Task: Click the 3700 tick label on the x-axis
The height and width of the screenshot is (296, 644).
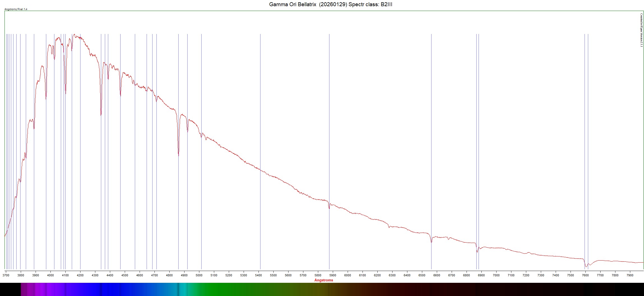Action: click(x=6, y=275)
